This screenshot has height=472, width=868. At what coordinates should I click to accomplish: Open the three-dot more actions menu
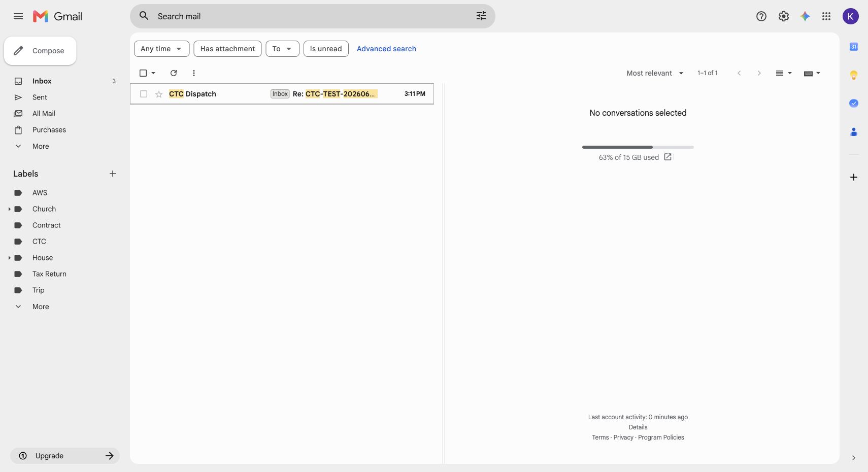pos(194,73)
